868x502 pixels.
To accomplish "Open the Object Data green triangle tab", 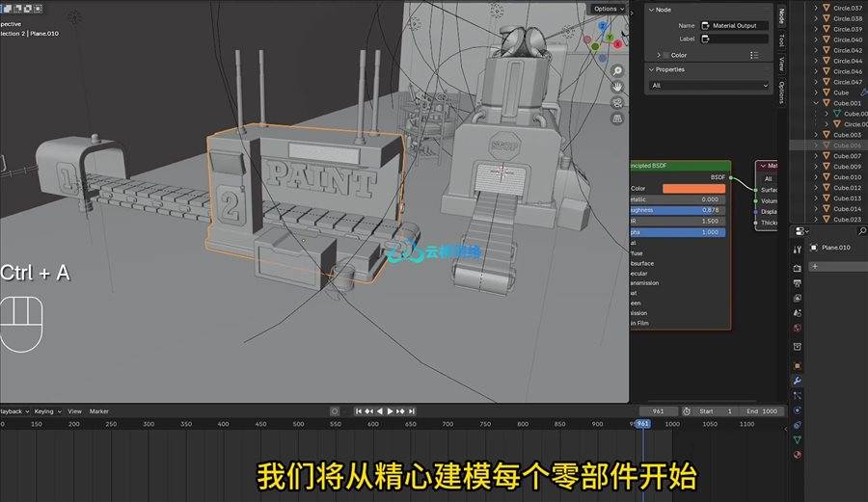I will coord(798,439).
